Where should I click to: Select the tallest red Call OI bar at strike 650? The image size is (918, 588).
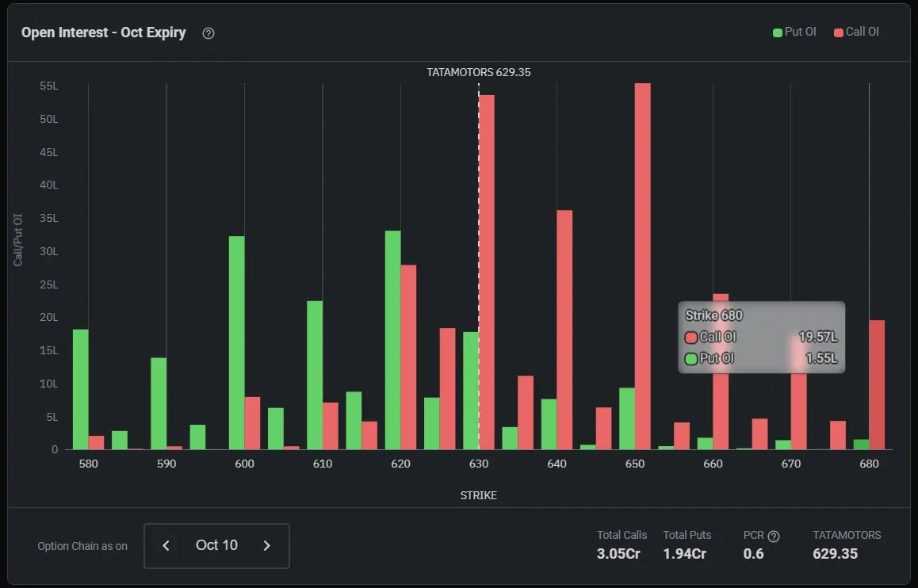[643, 266]
